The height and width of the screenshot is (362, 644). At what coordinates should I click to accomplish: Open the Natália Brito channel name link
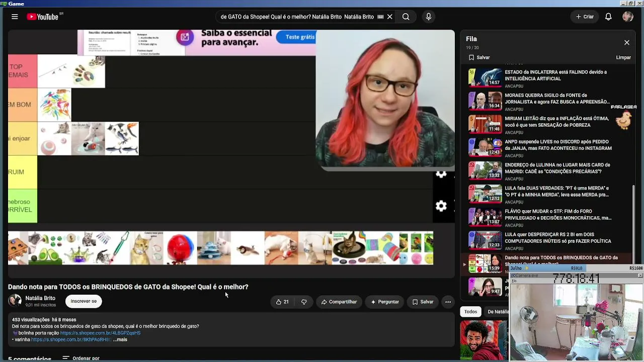click(40, 298)
